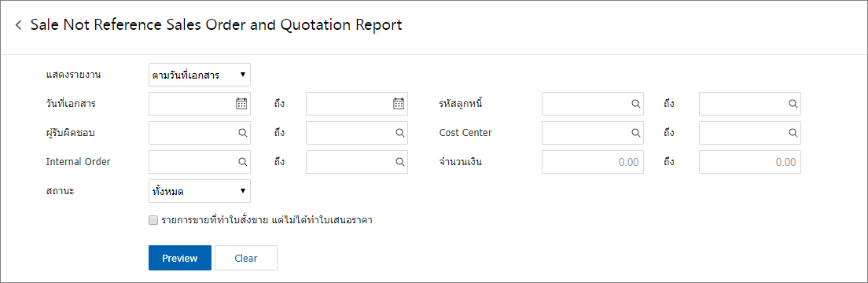Click the Clear button
Viewport: 868px width, 283px height.
point(246,258)
